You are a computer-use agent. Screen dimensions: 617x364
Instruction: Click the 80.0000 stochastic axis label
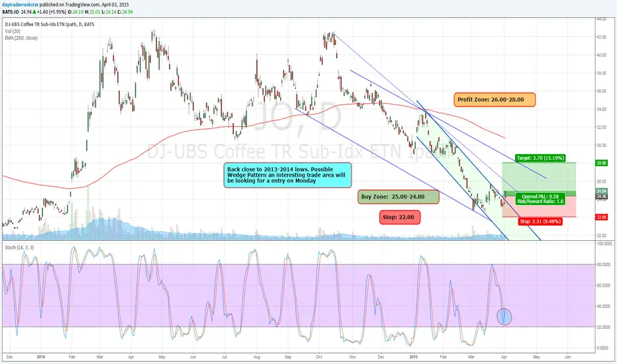pyautogui.click(x=604, y=265)
